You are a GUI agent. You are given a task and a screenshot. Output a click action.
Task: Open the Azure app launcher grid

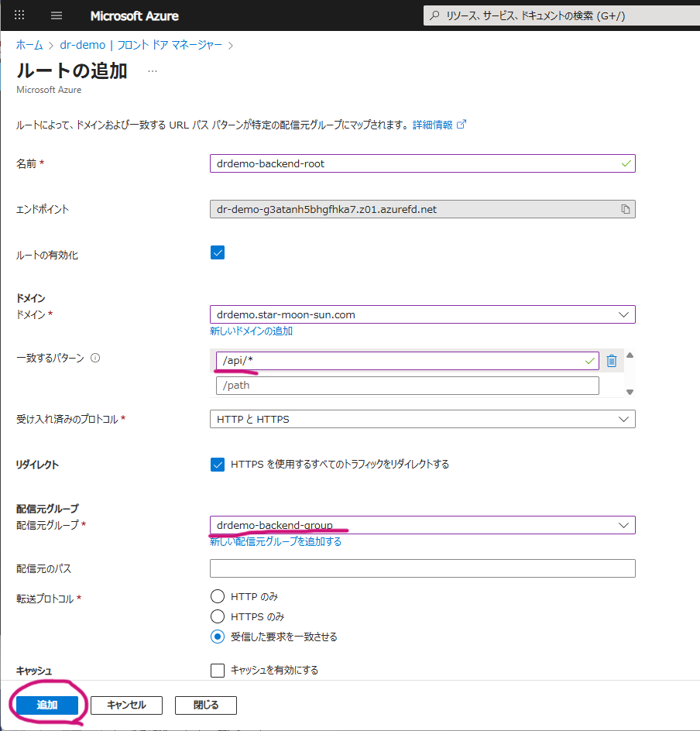pos(19,15)
